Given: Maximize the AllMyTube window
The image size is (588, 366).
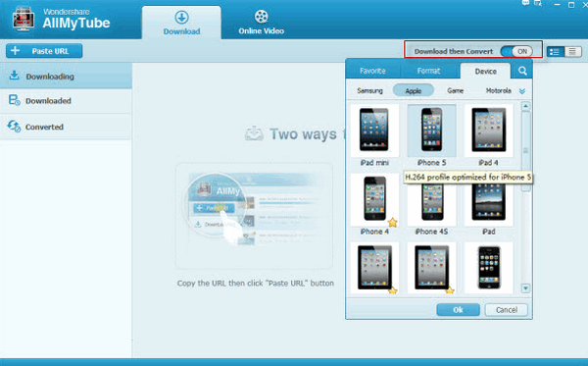Looking at the screenshot, I should 571,5.
